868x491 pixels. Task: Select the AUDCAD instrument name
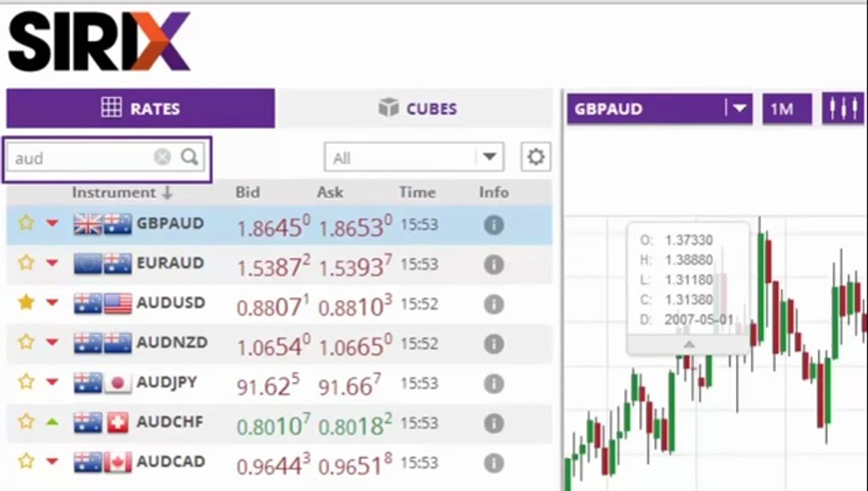coord(170,462)
